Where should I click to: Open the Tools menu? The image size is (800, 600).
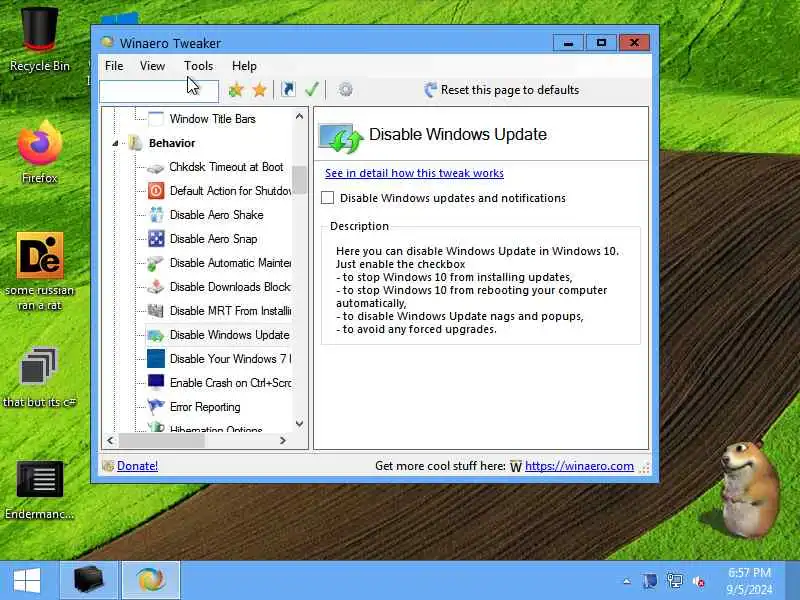pos(198,66)
